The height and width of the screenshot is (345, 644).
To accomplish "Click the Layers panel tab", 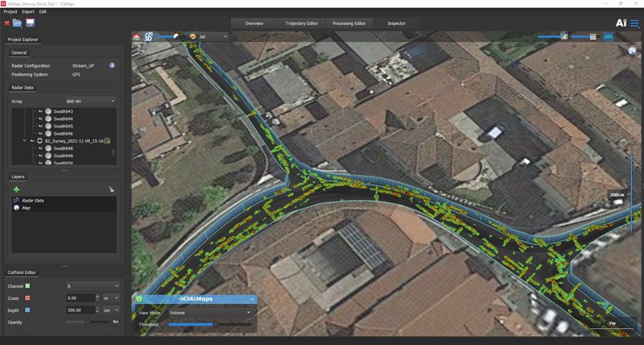I will click(18, 177).
